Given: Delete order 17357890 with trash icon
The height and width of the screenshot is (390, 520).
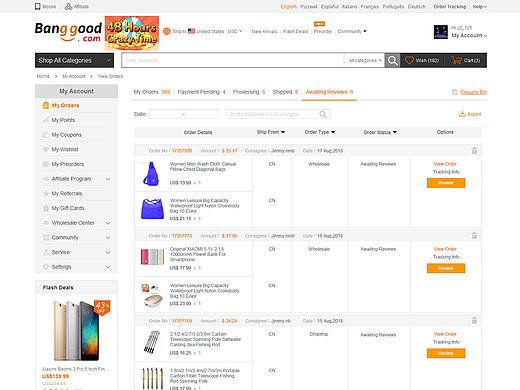Looking at the screenshot, I should point(474,151).
